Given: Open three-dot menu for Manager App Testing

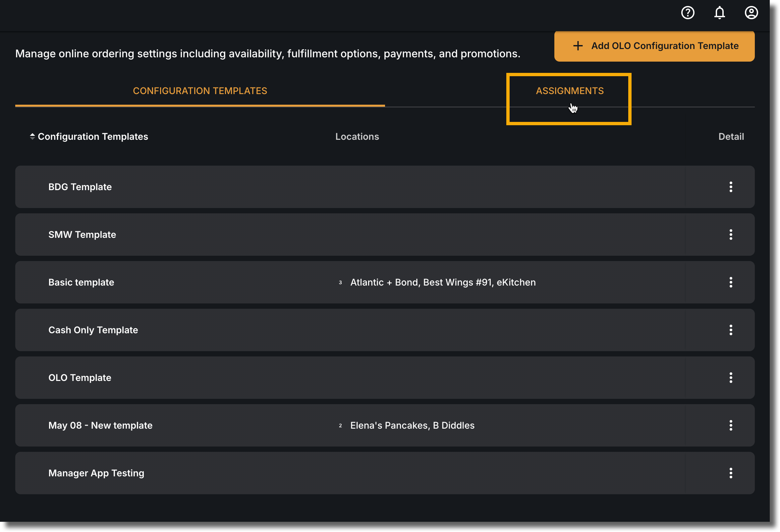Looking at the screenshot, I should click(731, 473).
